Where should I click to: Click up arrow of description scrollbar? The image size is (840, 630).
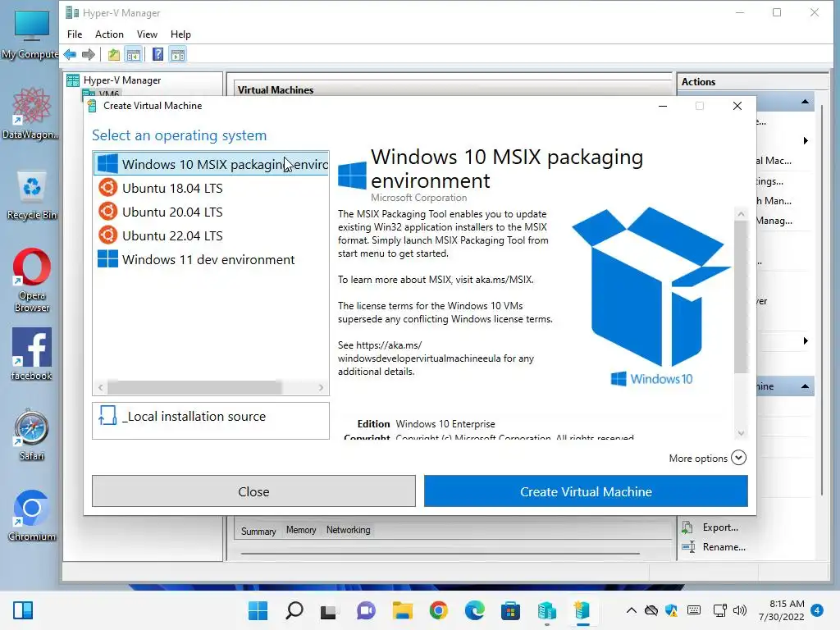point(741,214)
